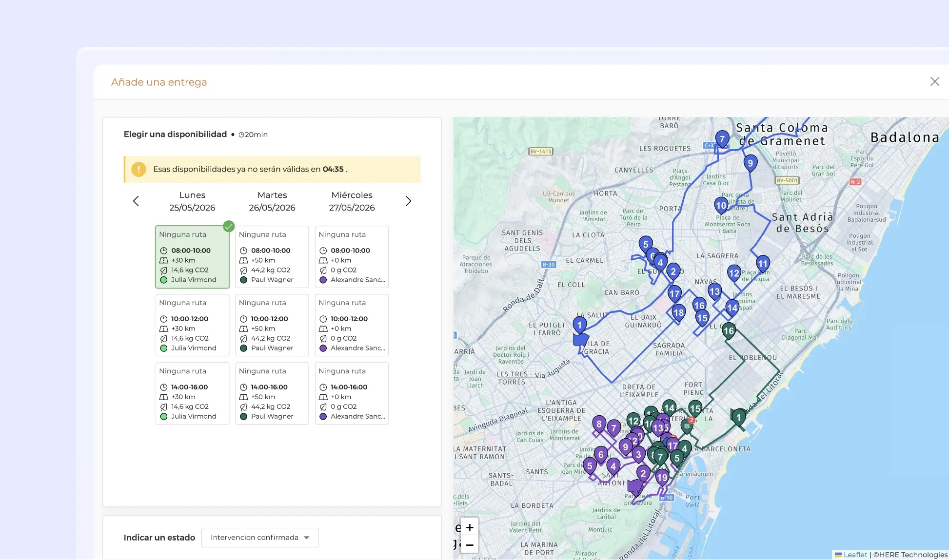This screenshot has height=560, width=949.
Task: Click the blue depot flag near Gràcia
Action: 580,340
